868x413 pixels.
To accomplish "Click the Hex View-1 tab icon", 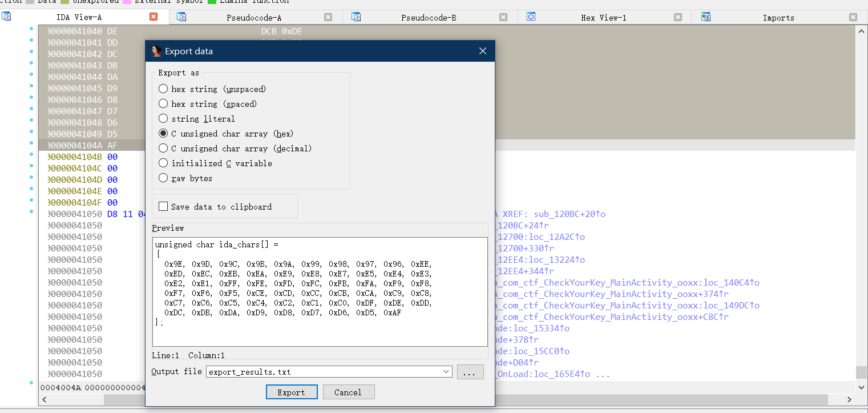I will (x=531, y=17).
